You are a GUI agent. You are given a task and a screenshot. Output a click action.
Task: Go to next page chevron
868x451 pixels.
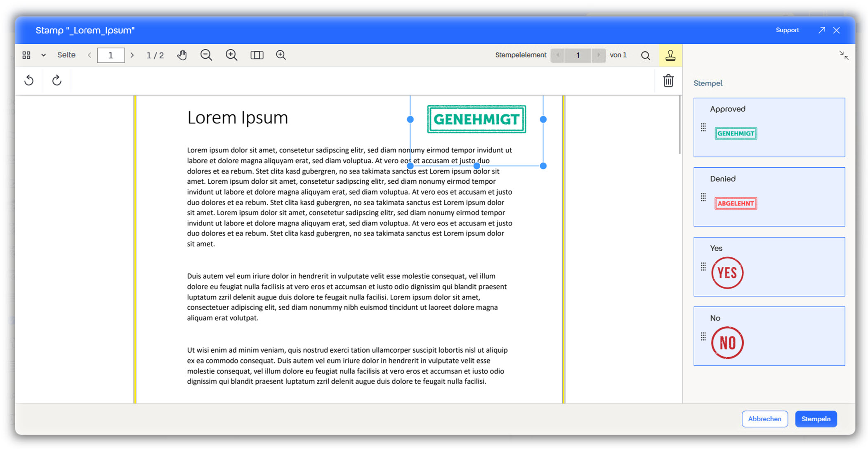click(132, 55)
